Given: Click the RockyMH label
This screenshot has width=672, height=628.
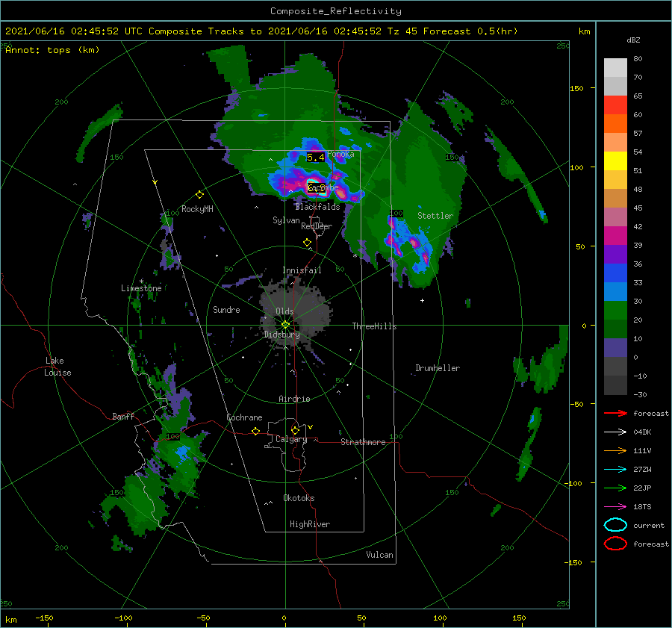Looking at the screenshot, I should click(197, 209).
